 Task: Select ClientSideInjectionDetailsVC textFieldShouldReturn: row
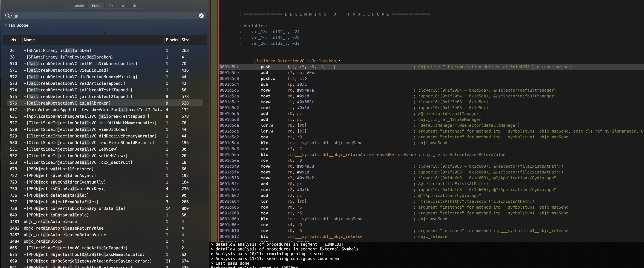105,143
